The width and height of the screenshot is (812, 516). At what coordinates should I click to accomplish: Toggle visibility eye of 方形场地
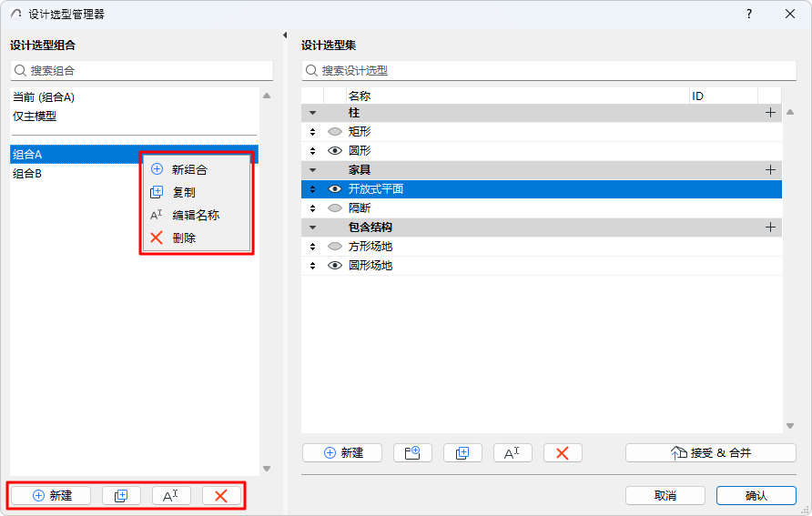point(335,247)
